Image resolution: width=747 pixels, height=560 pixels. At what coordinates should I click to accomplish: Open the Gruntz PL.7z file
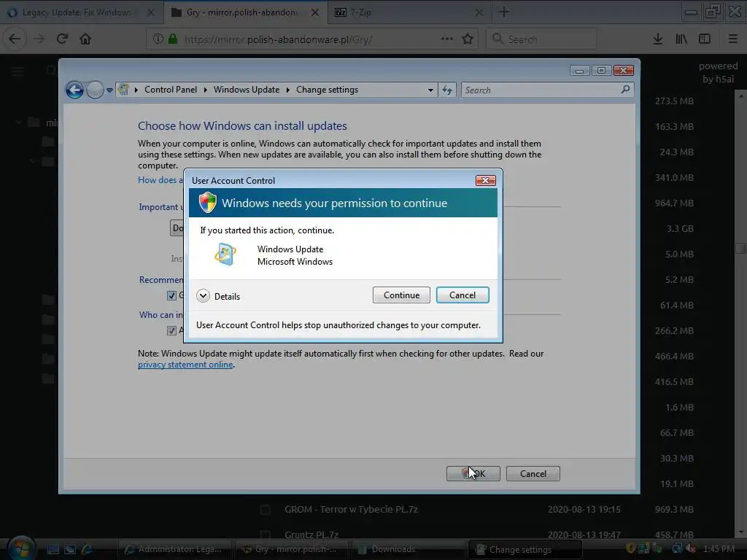click(x=311, y=534)
